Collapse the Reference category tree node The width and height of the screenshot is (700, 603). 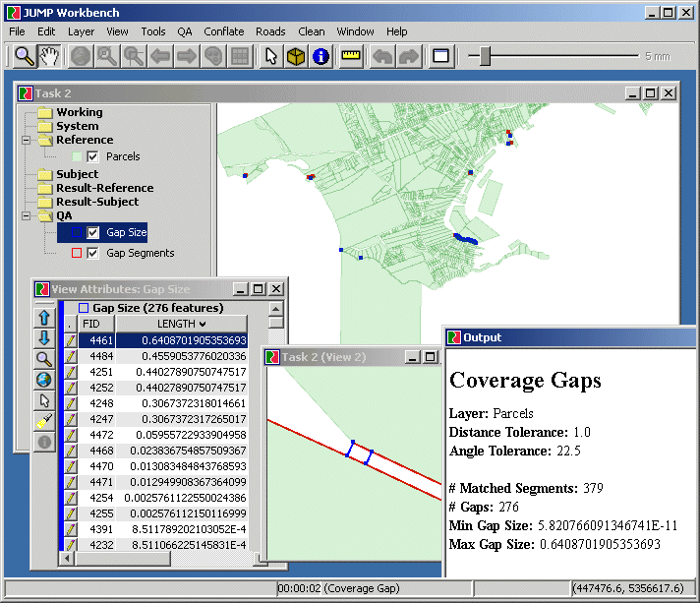coord(27,141)
